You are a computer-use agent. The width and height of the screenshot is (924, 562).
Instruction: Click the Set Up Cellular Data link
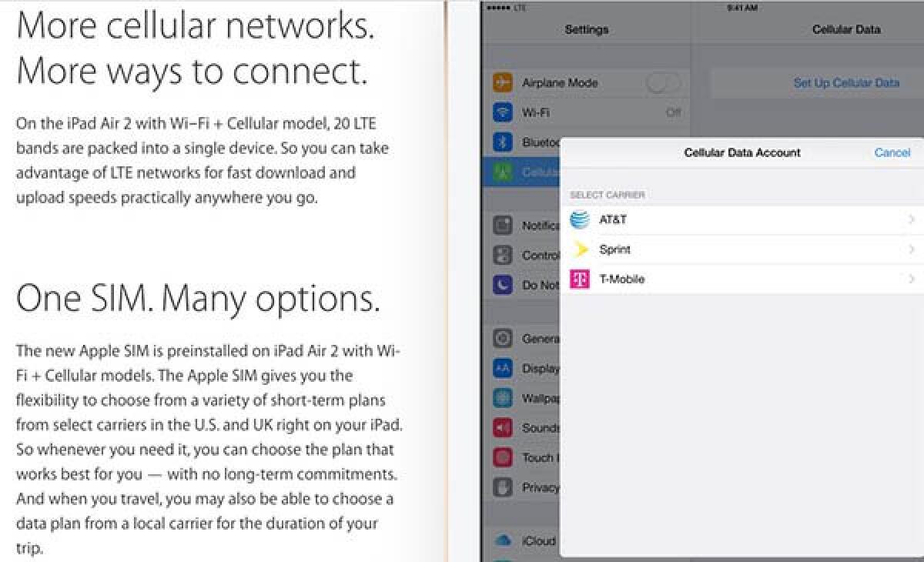click(845, 82)
